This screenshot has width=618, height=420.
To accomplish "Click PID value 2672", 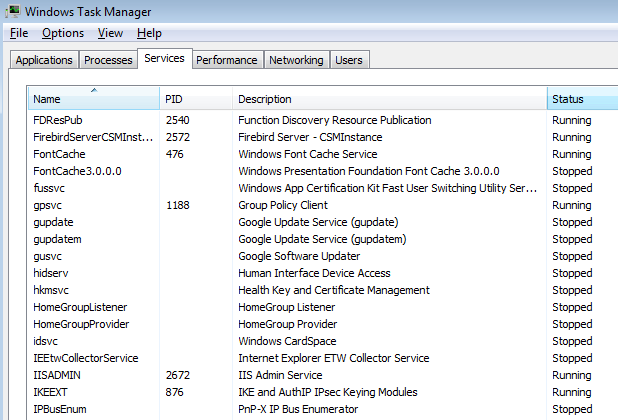I will [178, 375].
